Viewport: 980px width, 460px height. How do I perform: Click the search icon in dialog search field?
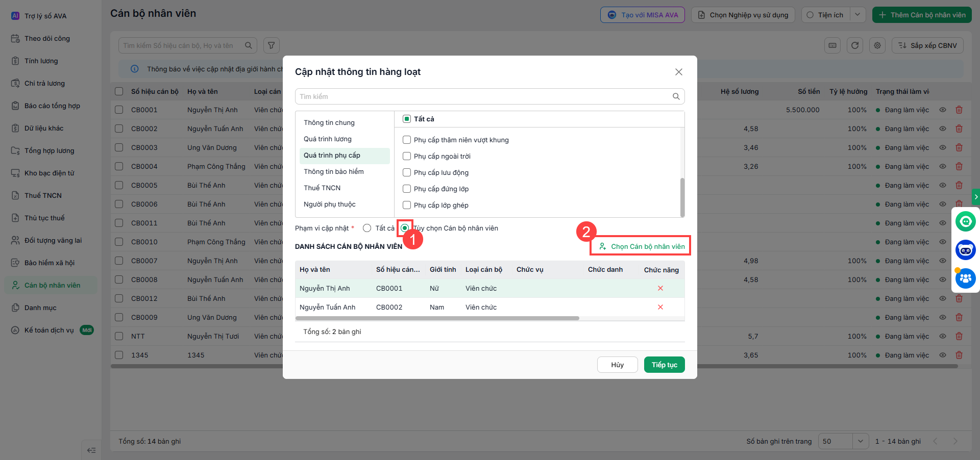(x=676, y=96)
